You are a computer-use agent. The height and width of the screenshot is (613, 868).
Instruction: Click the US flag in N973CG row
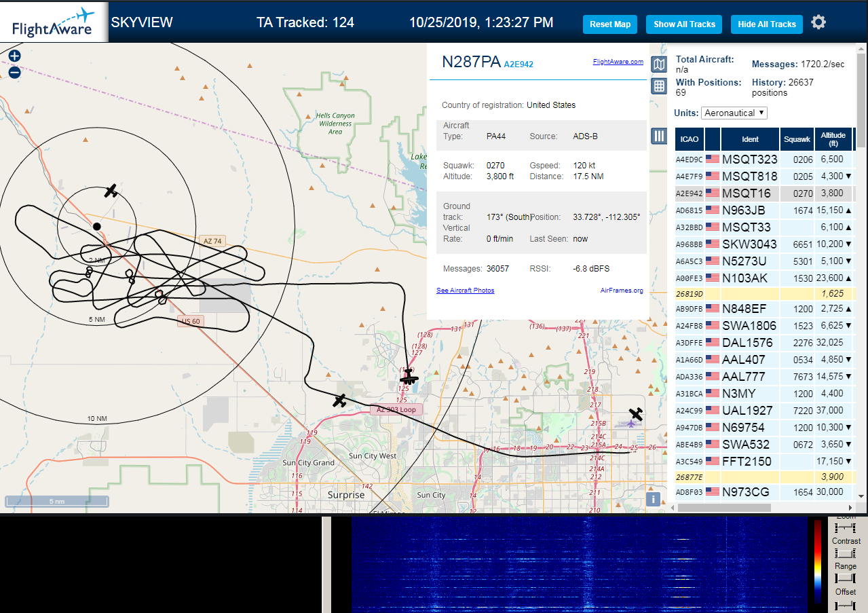pos(713,491)
